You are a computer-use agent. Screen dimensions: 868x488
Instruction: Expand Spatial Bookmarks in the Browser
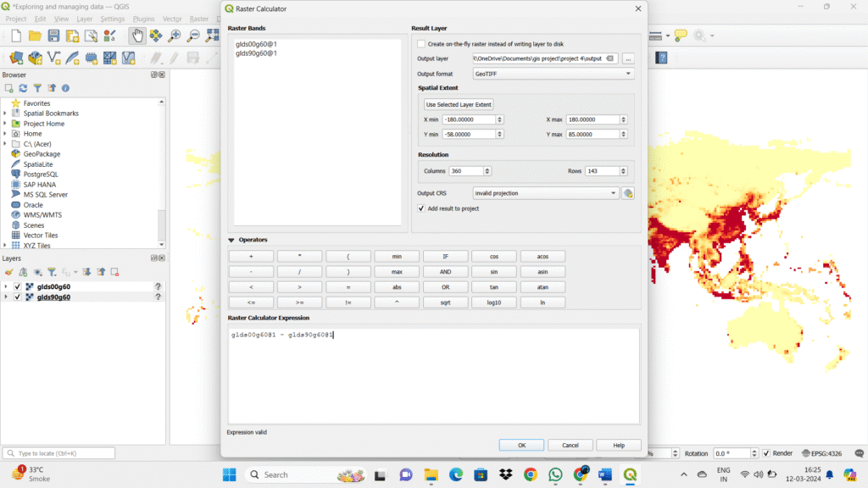[x=5, y=114]
